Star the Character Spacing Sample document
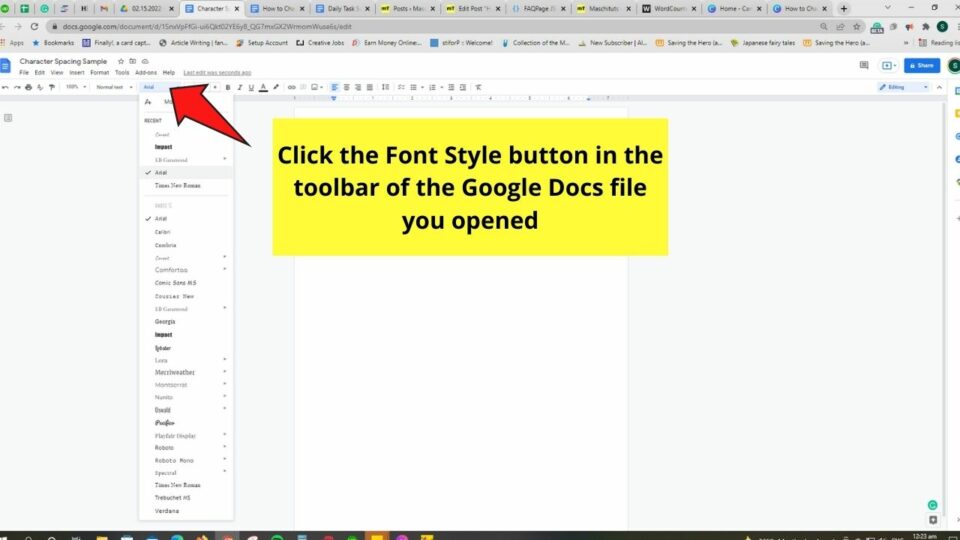960x540 pixels. point(121,61)
